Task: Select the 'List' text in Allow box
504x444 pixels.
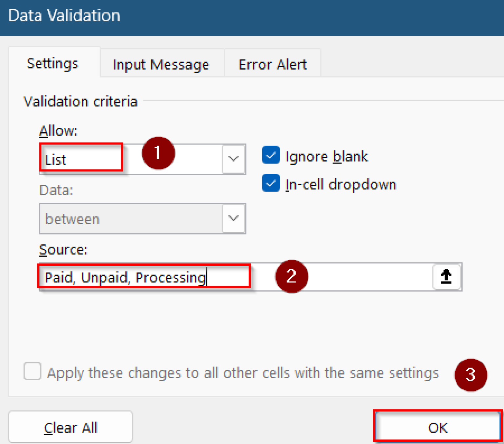Action: [56, 160]
